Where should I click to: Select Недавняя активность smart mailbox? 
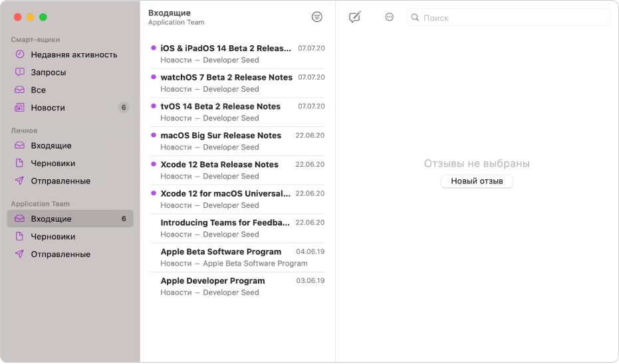click(70, 54)
